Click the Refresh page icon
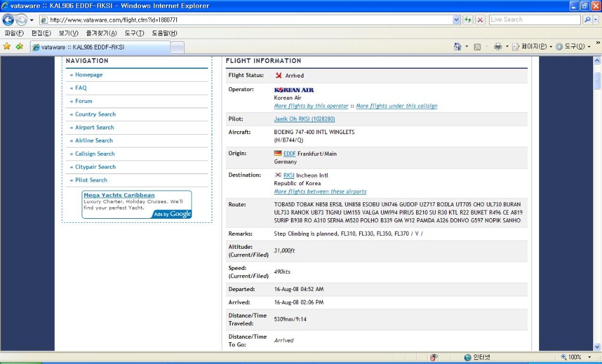Viewport: 602px width, 364px height. pyautogui.click(x=468, y=19)
